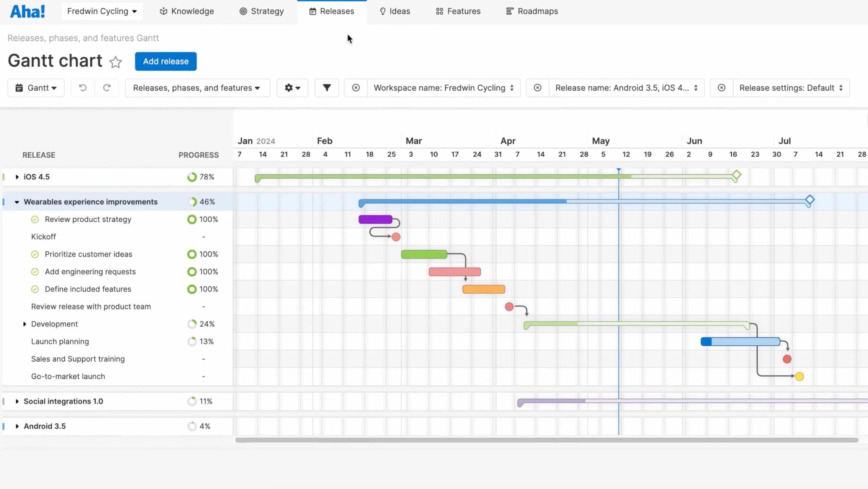Click the iOS 4.5 release end diamond
This screenshot has height=489, width=868.
click(736, 175)
